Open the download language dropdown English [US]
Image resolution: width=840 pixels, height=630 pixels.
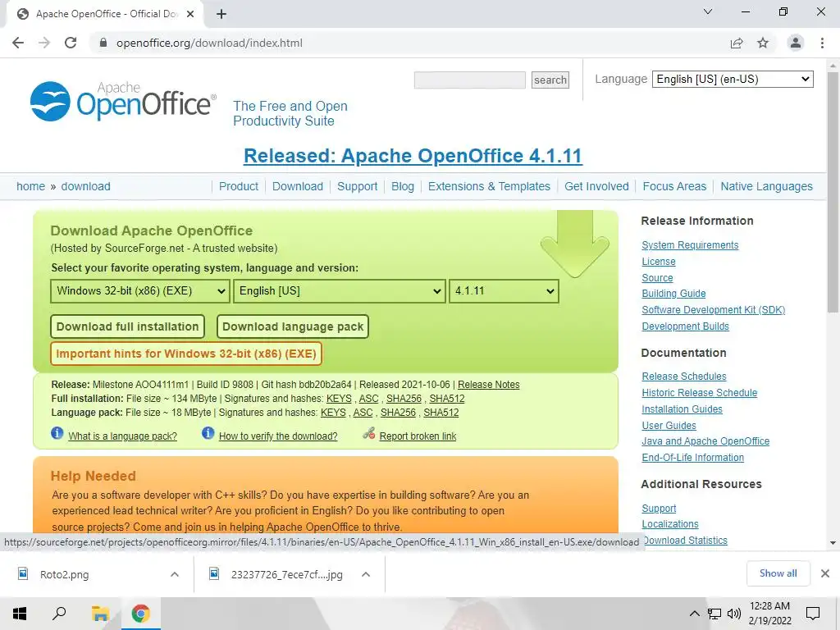coord(340,291)
